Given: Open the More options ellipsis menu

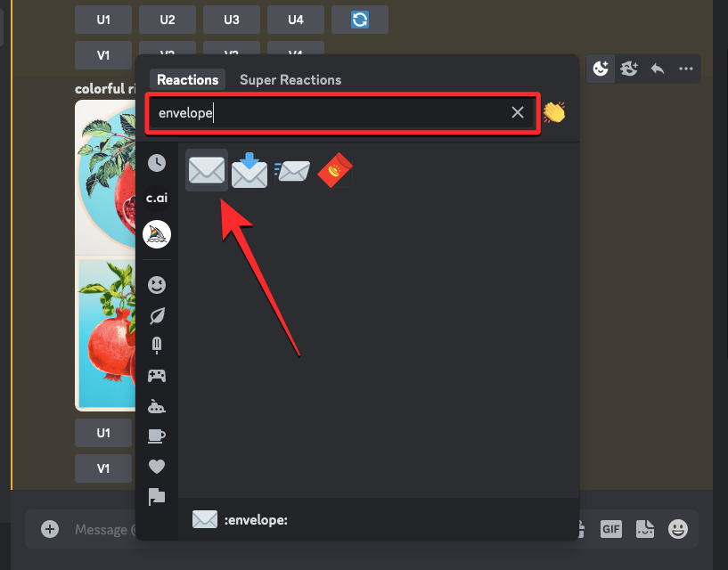Looking at the screenshot, I should [686, 69].
